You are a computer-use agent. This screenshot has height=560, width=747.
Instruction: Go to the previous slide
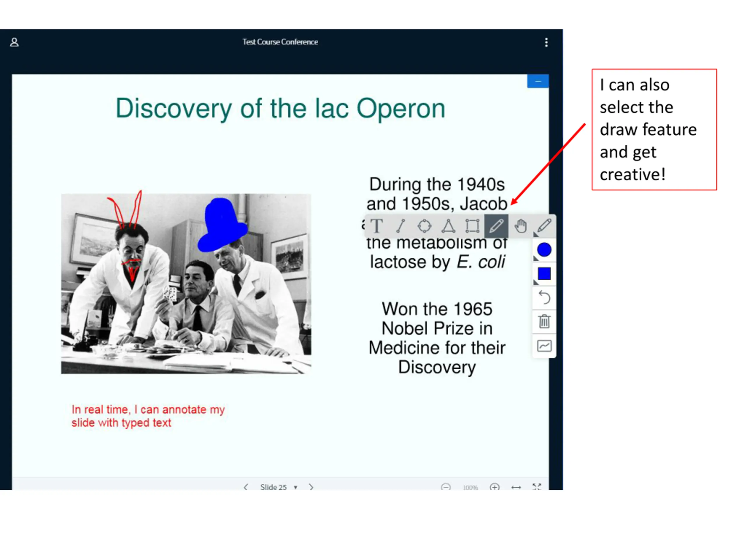coord(246,487)
